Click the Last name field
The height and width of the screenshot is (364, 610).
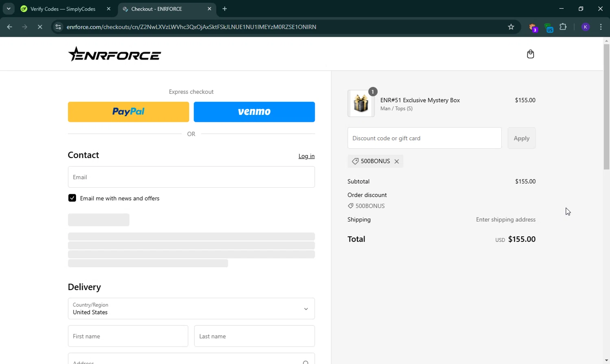(255, 336)
